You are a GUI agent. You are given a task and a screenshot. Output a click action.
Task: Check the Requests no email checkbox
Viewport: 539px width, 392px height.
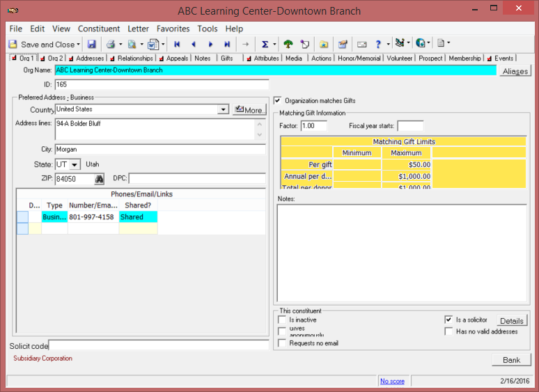282,343
